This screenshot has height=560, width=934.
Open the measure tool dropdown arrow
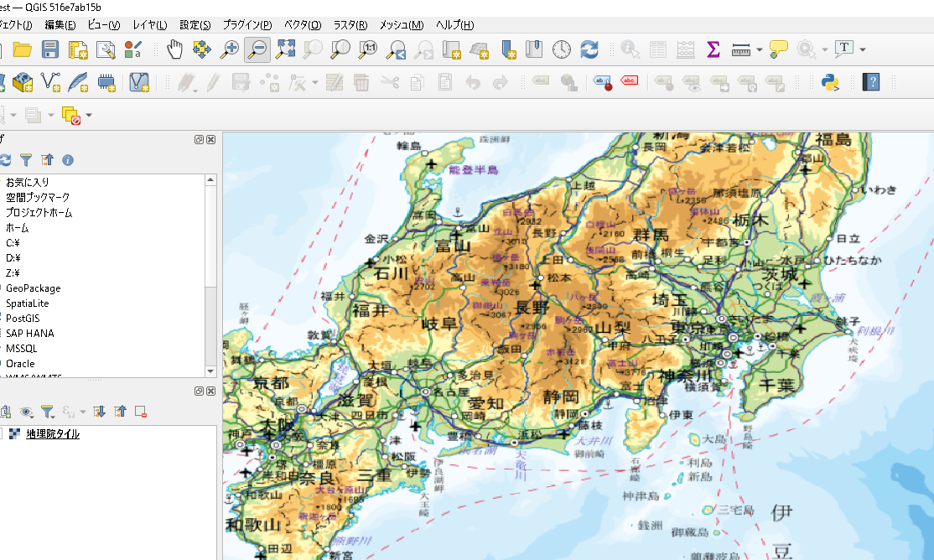point(759,50)
